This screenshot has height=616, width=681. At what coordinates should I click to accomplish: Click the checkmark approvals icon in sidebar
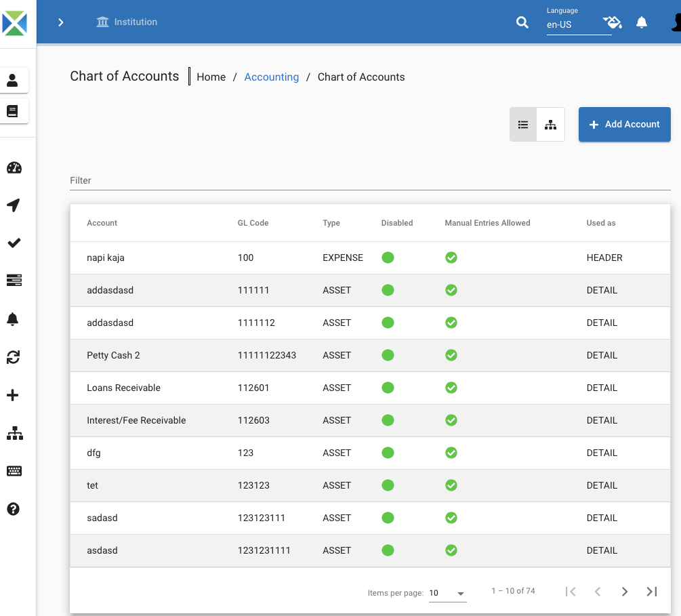pos(14,243)
